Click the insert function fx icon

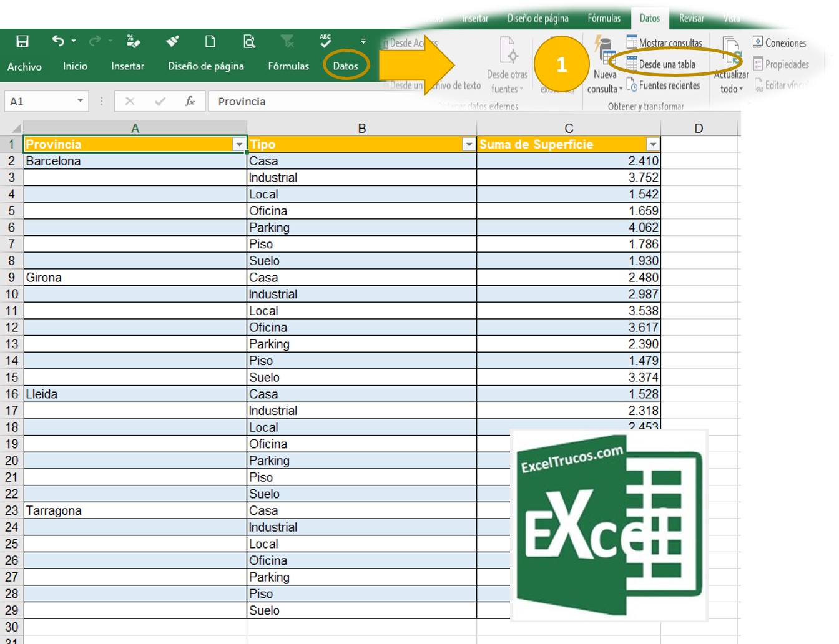(190, 101)
